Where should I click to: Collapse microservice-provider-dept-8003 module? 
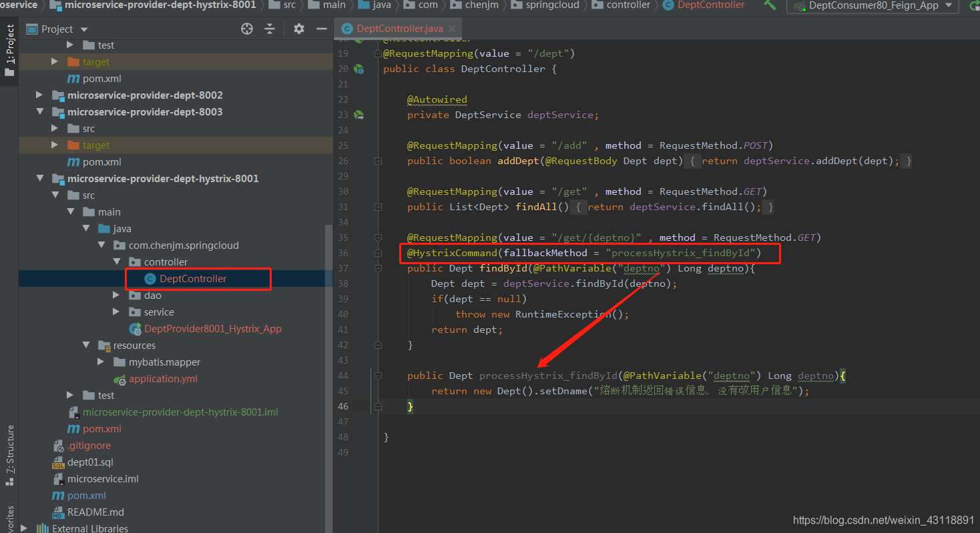tap(40, 112)
